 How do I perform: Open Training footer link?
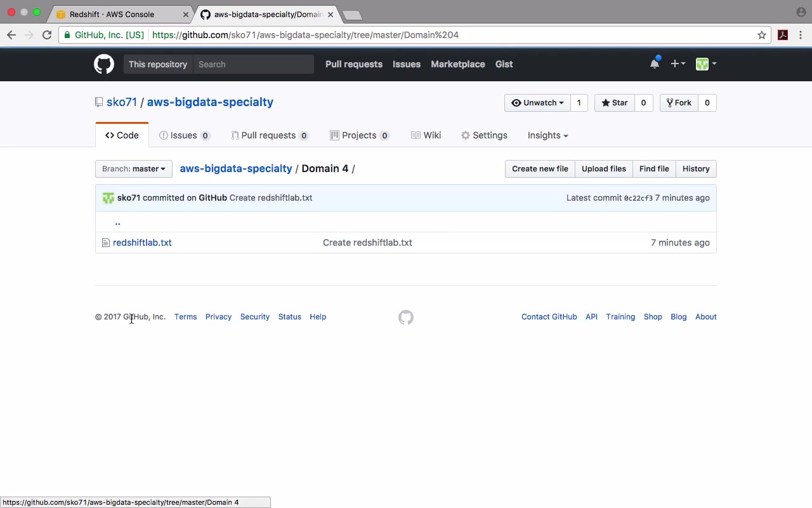pos(620,317)
